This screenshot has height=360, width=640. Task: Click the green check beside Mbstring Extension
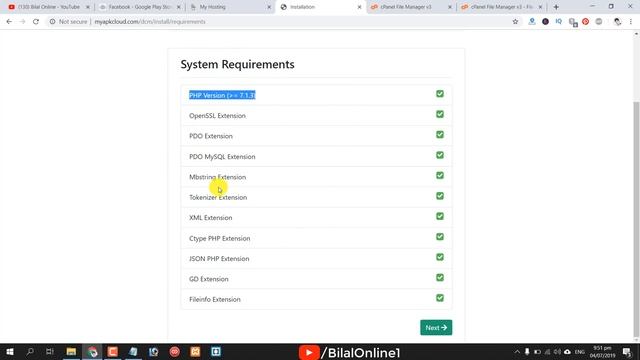point(440,176)
